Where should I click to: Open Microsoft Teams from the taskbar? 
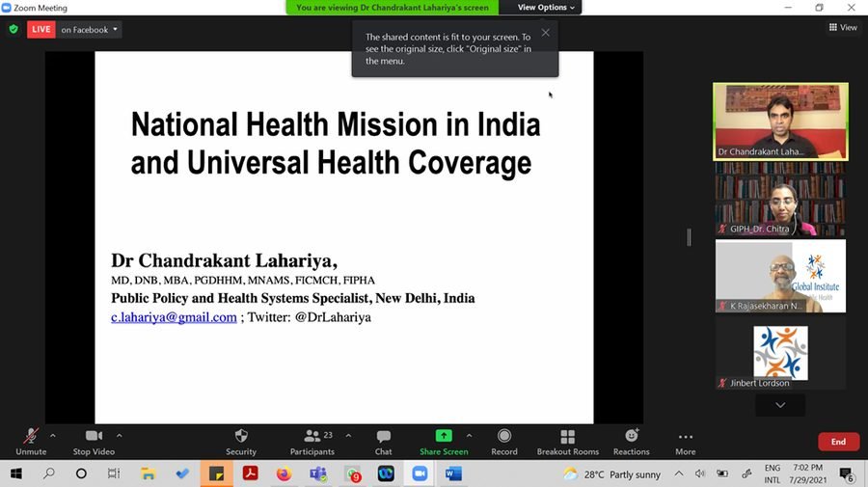(x=318, y=473)
